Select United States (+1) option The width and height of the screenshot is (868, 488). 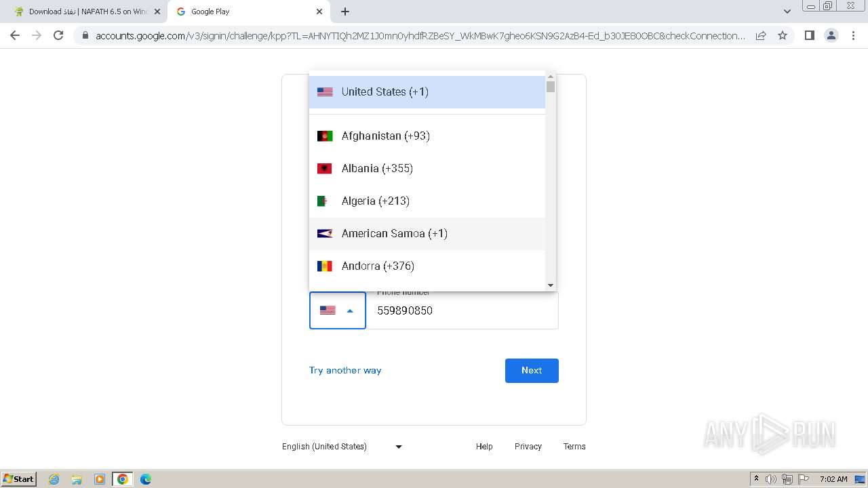point(427,92)
